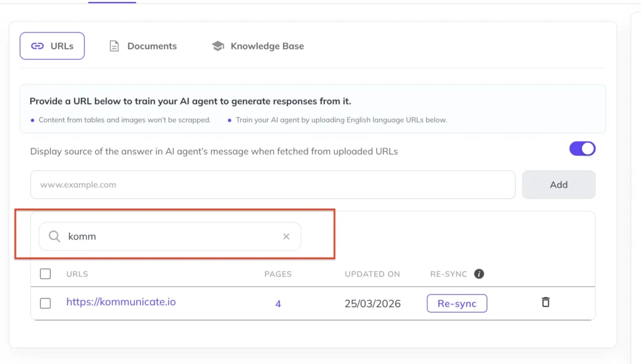Check the kommunicate.io row checkbox

(45, 303)
